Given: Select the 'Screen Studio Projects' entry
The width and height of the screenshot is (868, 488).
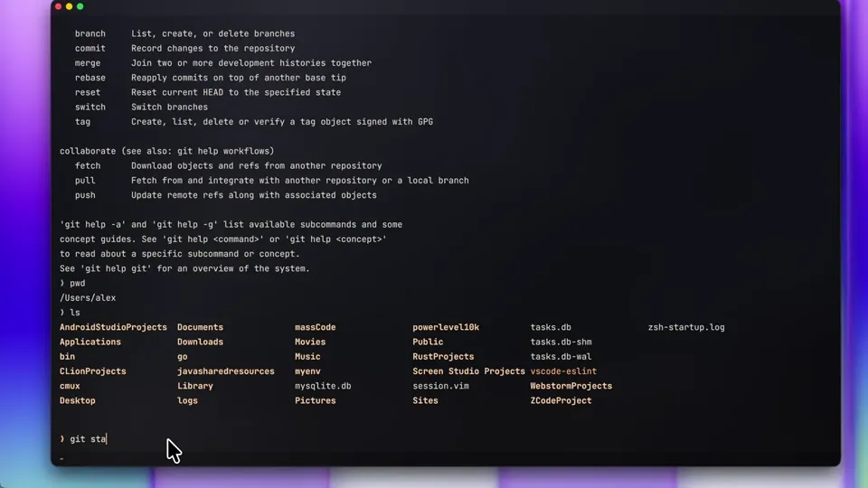Looking at the screenshot, I should (468, 371).
